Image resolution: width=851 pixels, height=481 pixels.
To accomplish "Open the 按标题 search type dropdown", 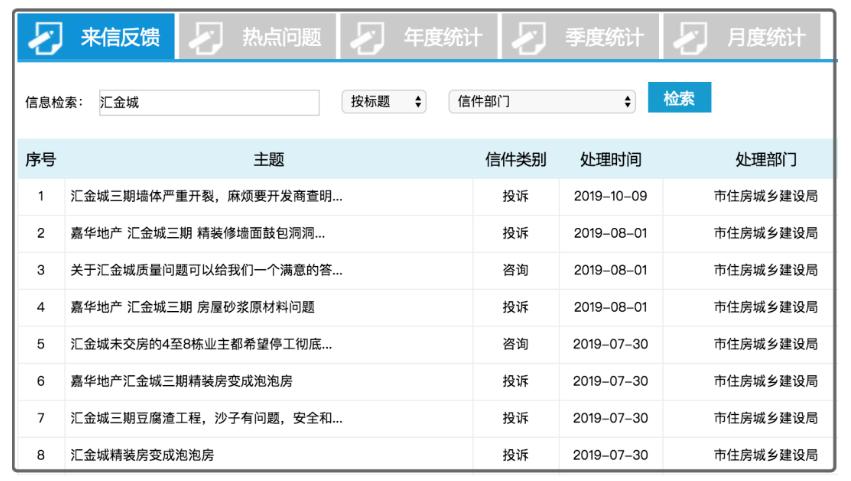I will click(384, 102).
